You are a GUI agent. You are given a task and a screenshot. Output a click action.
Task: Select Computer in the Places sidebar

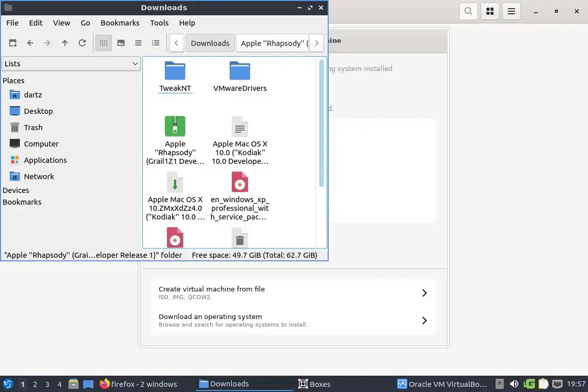tap(41, 143)
